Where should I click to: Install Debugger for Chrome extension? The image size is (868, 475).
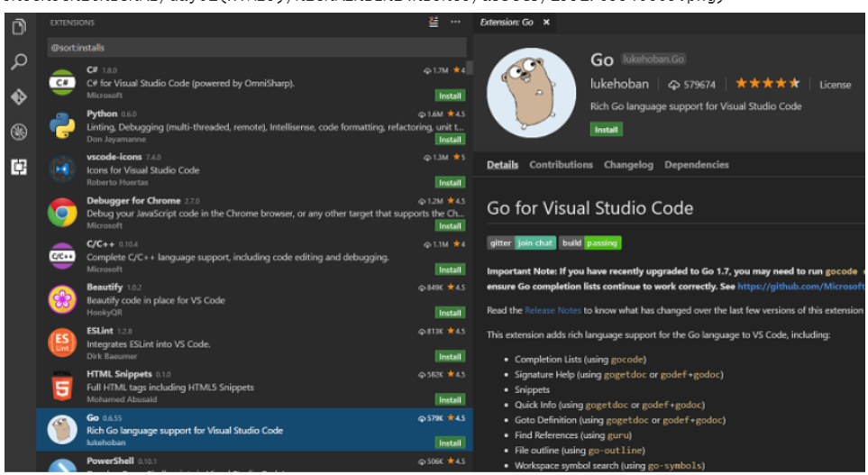point(450,226)
